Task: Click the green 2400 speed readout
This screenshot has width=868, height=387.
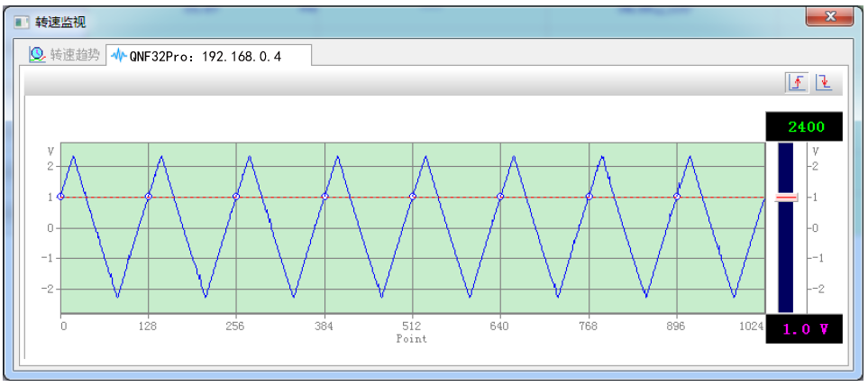Action: click(804, 127)
